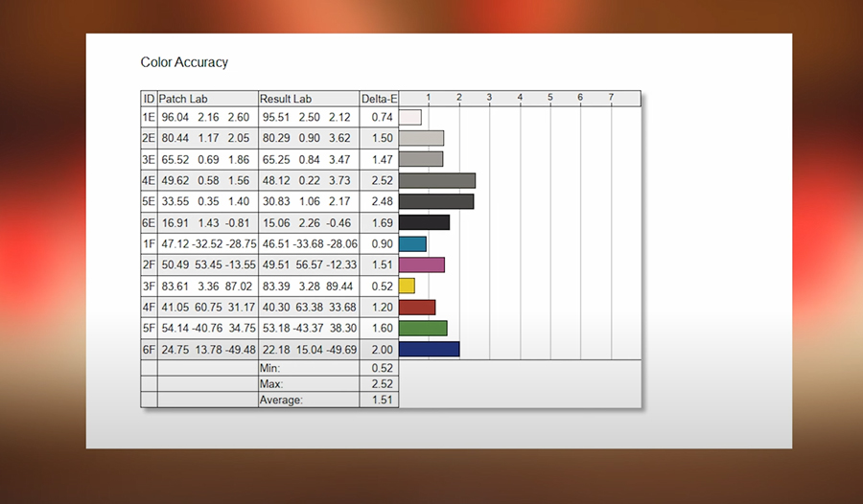The width and height of the screenshot is (863, 504).
Task: Select row ID cell 1E
Action: [x=150, y=117]
